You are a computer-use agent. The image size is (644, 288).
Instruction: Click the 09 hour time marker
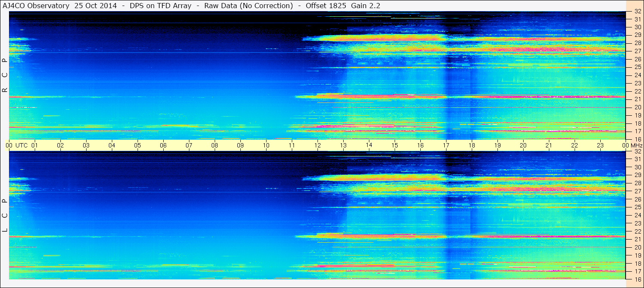240,145
